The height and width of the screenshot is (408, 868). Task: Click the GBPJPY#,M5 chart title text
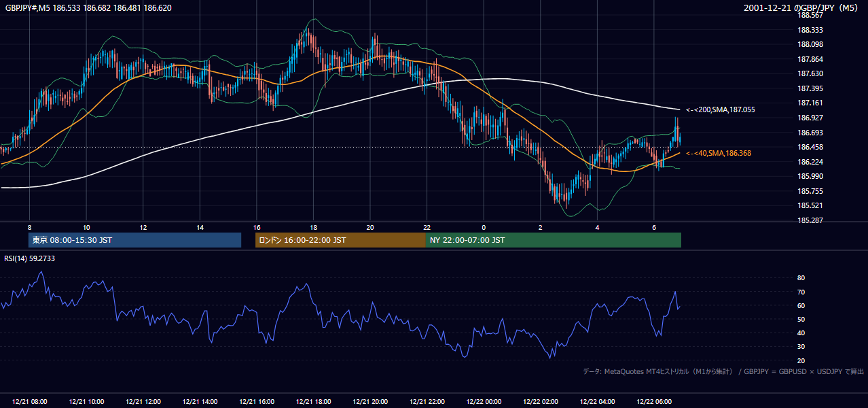[x=88, y=8]
